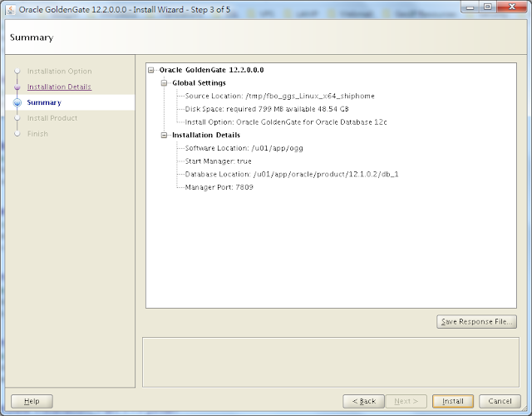Select the Oracle GoldenGate 12.2.0.0.0 root label
Viewport: 532px width, 416px height.
coord(211,70)
